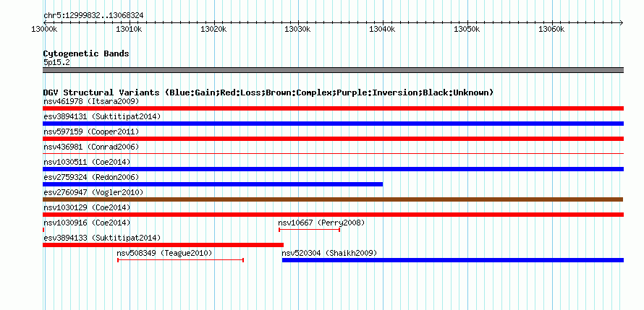Select the blue nsv1030511 gain bar
The width and height of the screenshot is (644, 310).
coord(333,169)
